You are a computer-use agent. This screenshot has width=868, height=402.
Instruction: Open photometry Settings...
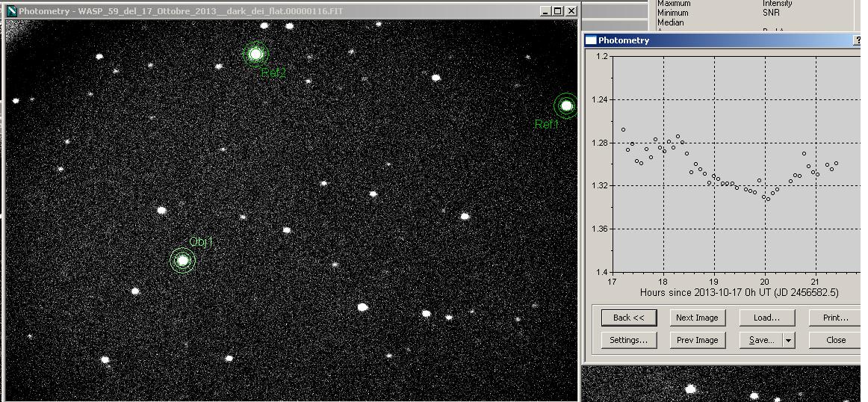point(628,340)
